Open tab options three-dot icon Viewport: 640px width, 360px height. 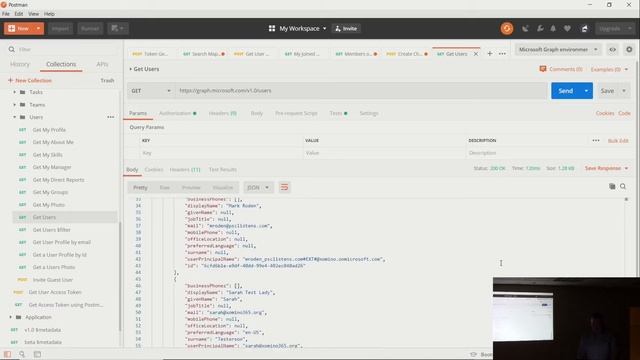[502, 53]
